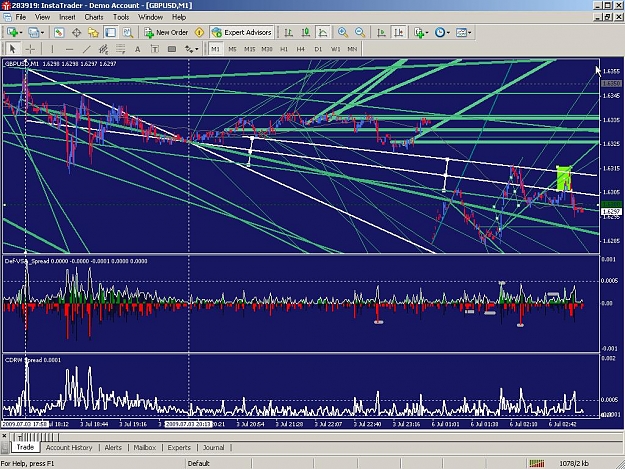The height and width of the screenshot is (469, 625).
Task: Toggle Chart Shift from right border
Action: pos(398,33)
